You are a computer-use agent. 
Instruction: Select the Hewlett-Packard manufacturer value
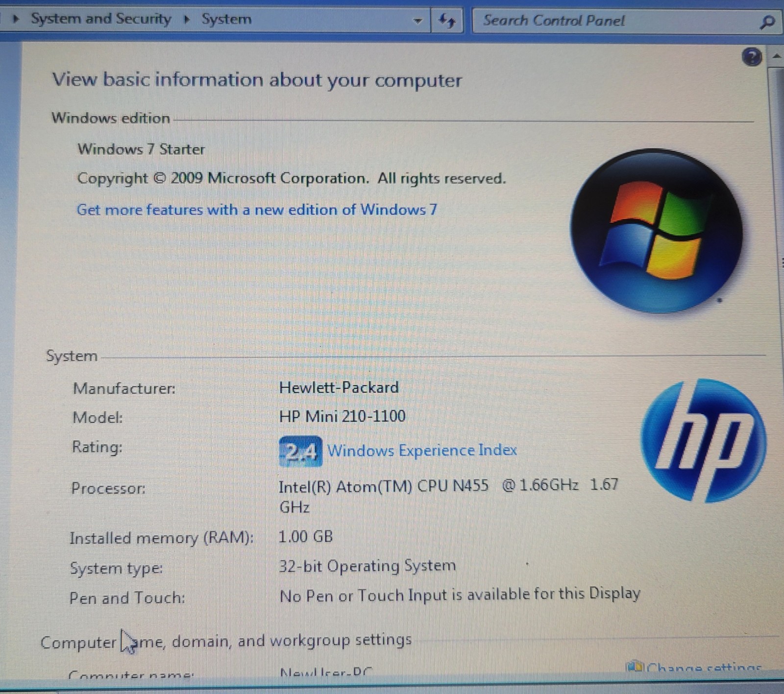tap(339, 387)
